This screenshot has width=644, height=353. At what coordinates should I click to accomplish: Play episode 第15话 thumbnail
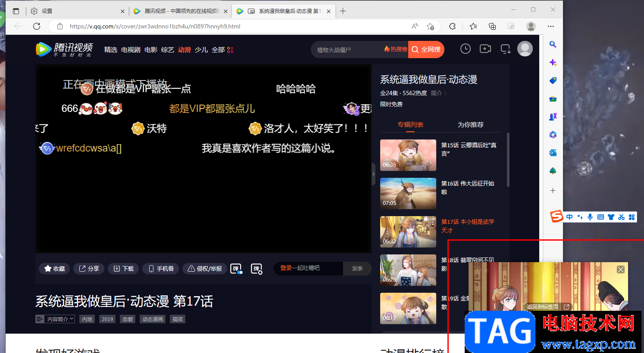tap(408, 155)
